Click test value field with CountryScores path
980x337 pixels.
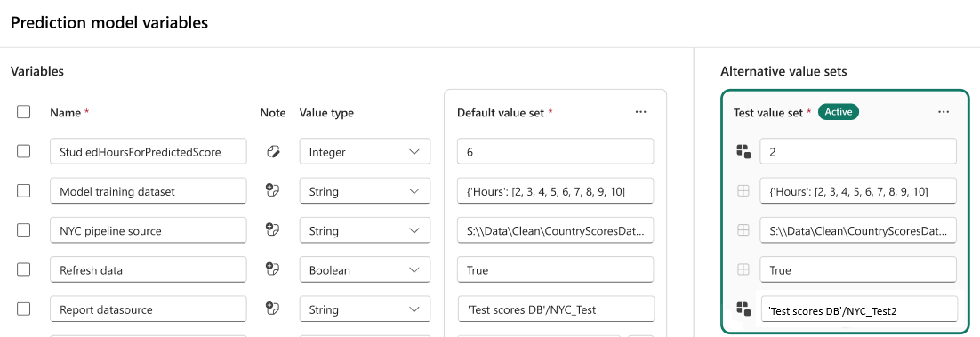(858, 230)
